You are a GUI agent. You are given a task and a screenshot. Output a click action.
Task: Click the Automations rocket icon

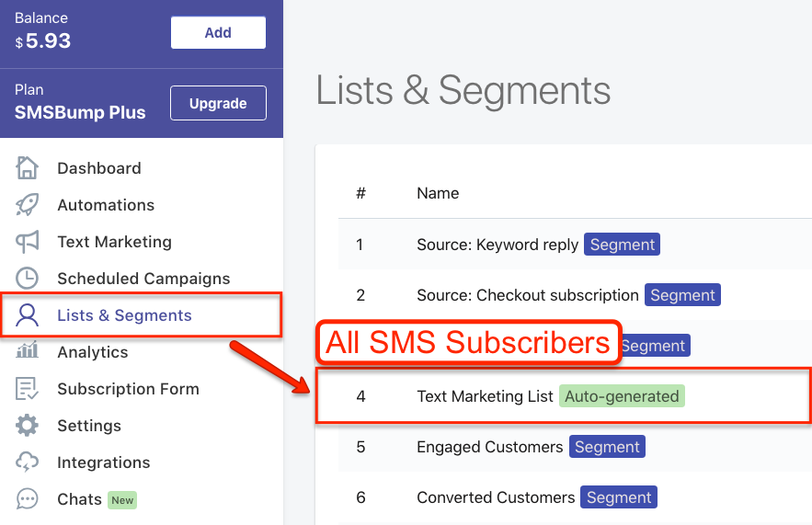click(x=27, y=204)
